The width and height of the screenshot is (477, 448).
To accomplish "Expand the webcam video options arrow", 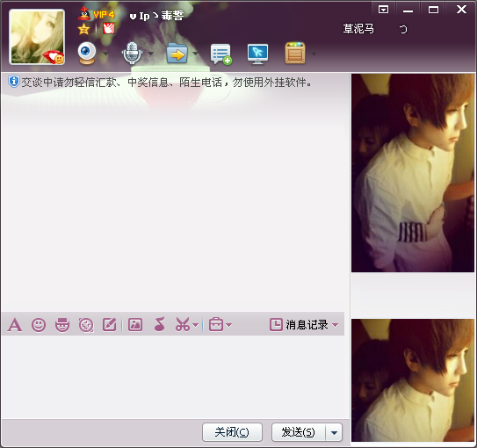I will tap(105, 54).
